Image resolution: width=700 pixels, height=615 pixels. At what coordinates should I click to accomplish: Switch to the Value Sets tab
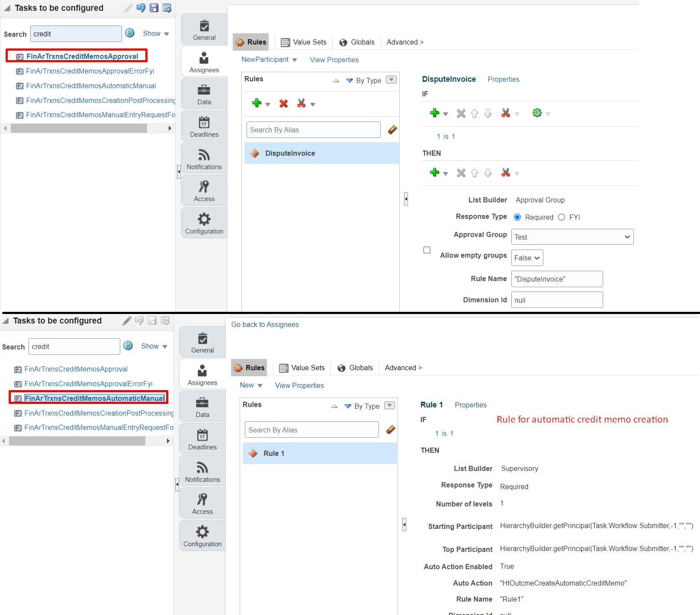point(303,42)
